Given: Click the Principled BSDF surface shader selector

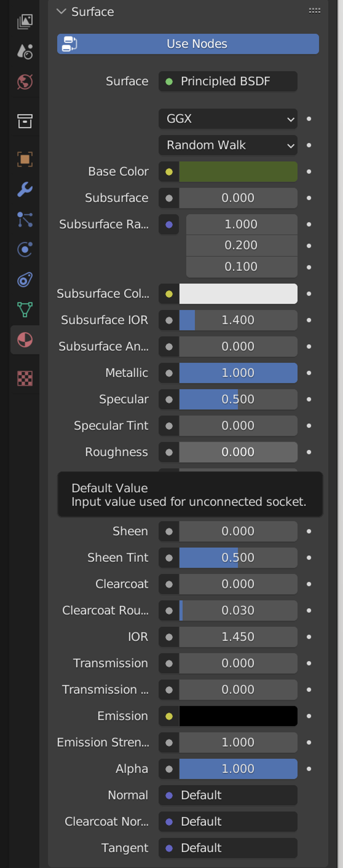Looking at the screenshot, I should tap(228, 82).
